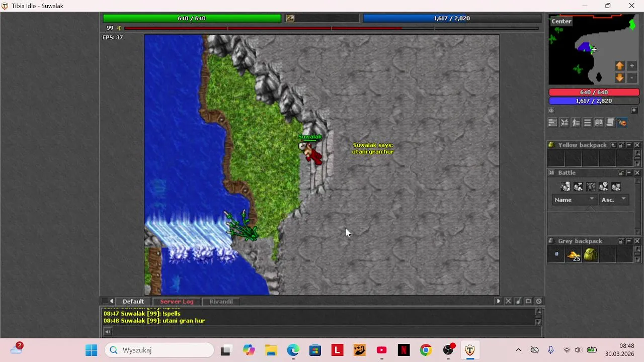Open channels list icon in chat bar
Screen dimensions: 644x362
click(528, 301)
